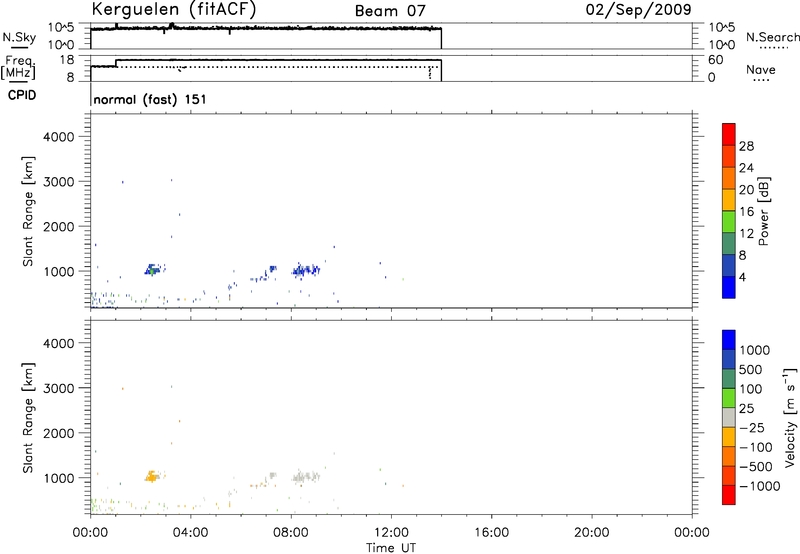Click the blue-green echo cluster near 02:30 in power panel

point(152,269)
